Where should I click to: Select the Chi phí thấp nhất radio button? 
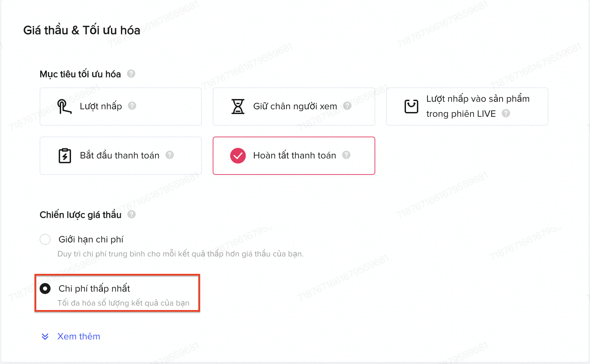(45, 289)
